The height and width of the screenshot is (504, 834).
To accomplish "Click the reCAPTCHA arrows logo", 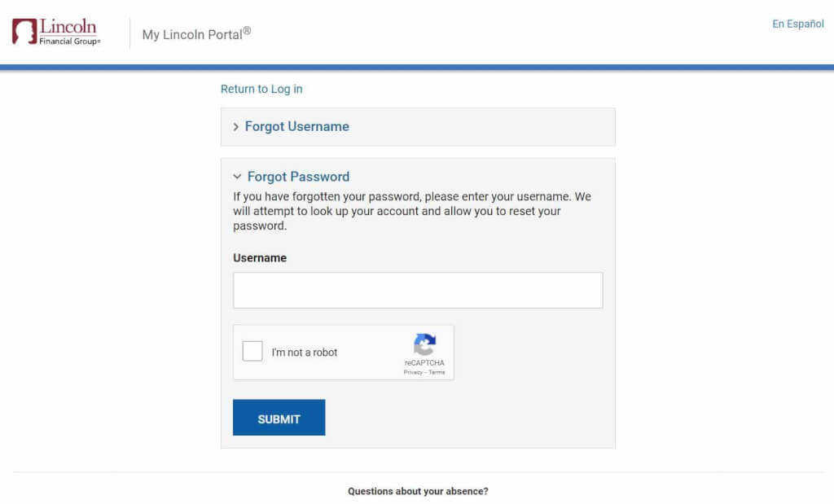I will 424,344.
